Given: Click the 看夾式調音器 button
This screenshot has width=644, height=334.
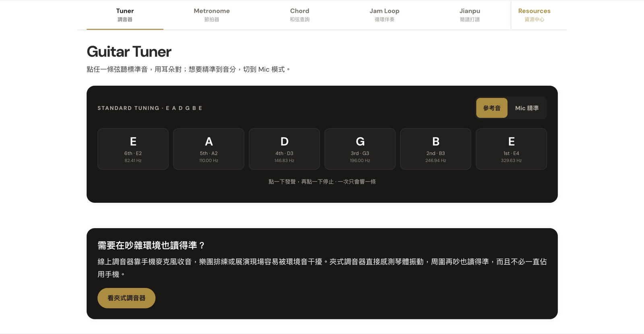Looking at the screenshot, I should 126,298.
